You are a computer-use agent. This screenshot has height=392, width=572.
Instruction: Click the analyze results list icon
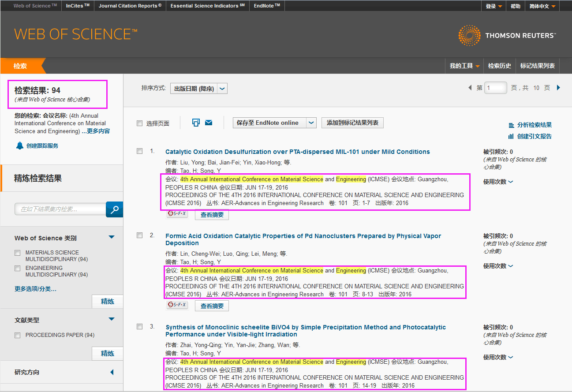(x=512, y=125)
